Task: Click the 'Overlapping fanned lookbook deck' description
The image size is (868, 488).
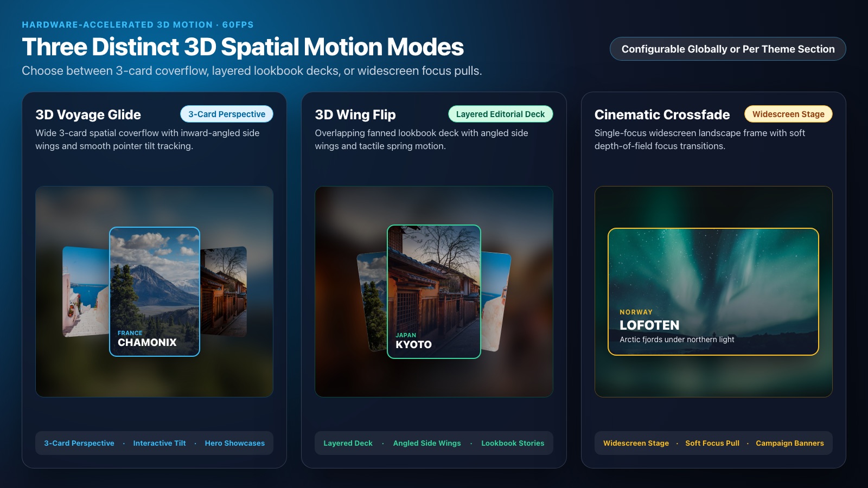Action: (422, 139)
